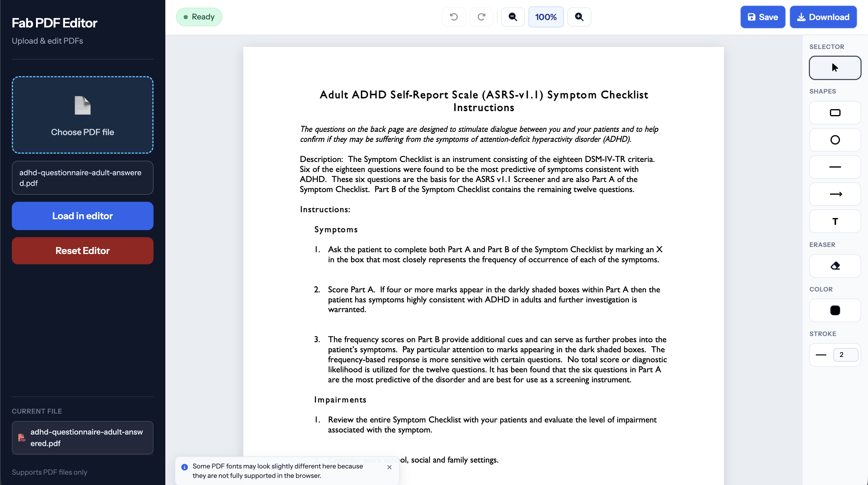Open the black color swatch picker
This screenshot has height=485, width=868.
tap(835, 310)
